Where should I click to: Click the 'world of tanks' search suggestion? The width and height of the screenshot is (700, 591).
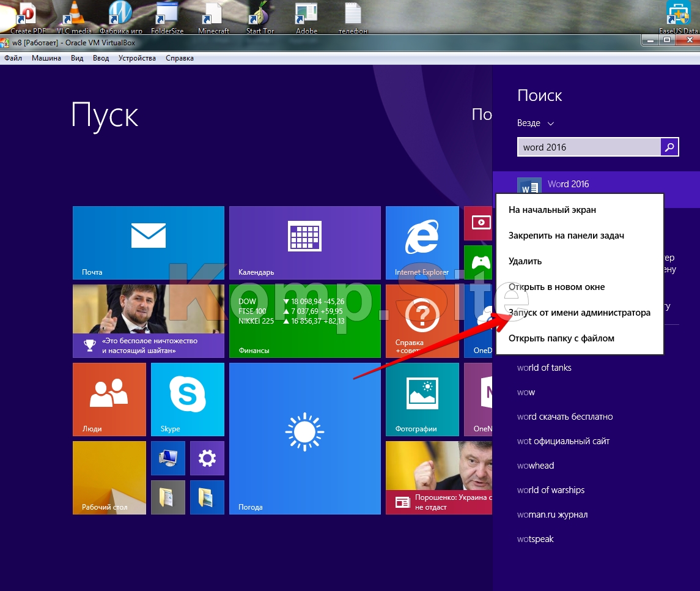(x=544, y=368)
